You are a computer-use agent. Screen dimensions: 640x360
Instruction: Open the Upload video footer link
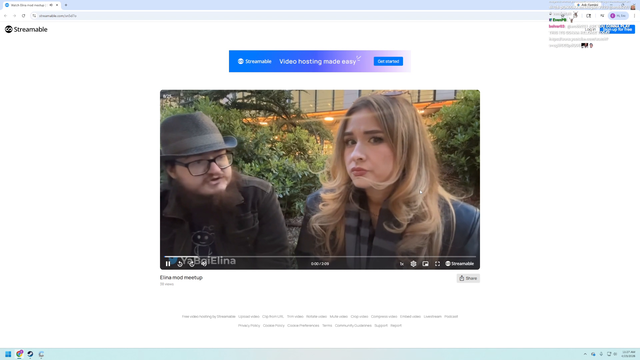coord(249,317)
